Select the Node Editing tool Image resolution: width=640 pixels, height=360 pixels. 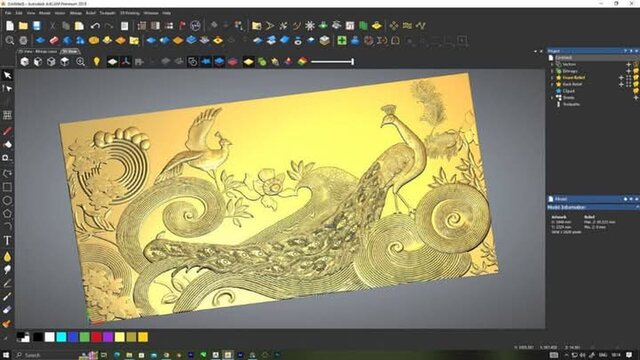point(7,88)
